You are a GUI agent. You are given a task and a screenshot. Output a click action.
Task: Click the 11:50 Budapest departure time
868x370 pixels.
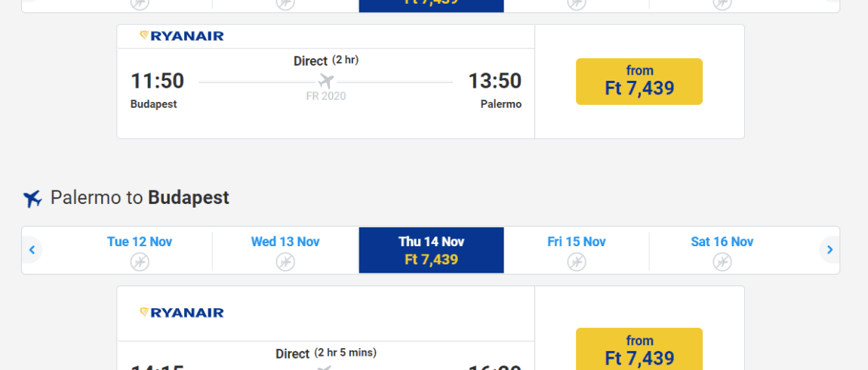tap(157, 81)
